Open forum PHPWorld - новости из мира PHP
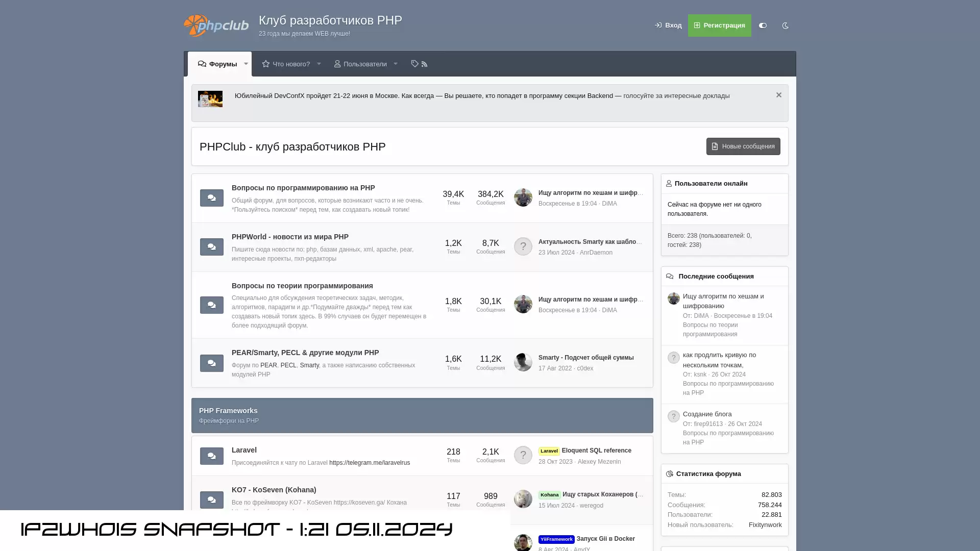Screen dimensions: 980x551 [290, 237]
